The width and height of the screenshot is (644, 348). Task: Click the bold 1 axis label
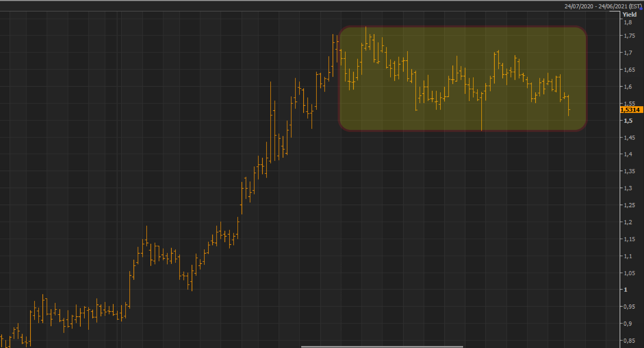(x=626, y=290)
